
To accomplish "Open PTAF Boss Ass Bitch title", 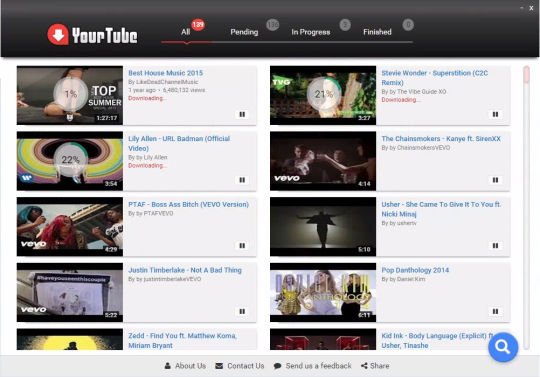I will click(188, 205).
